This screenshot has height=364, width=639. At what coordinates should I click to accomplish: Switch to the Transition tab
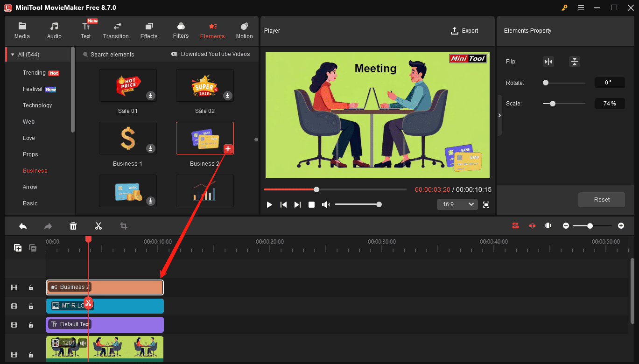point(116,31)
